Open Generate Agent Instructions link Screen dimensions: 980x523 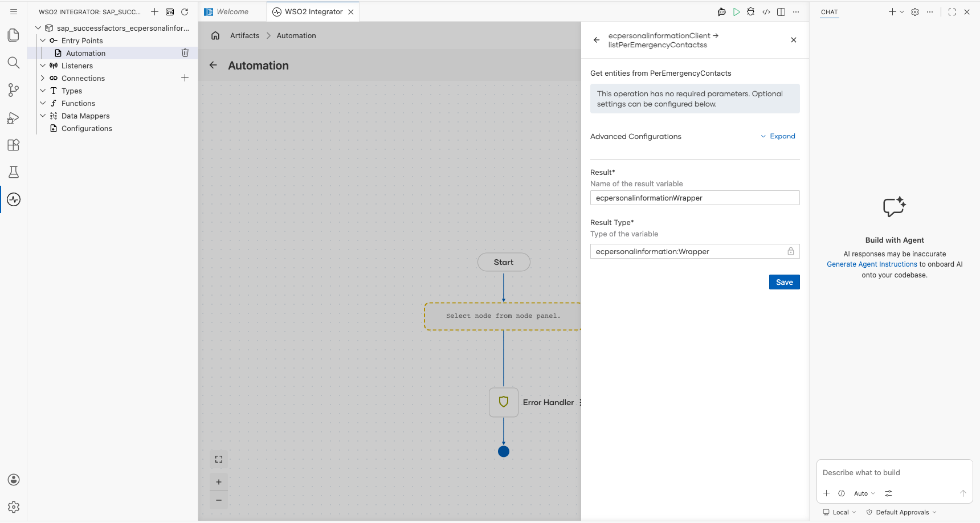point(872,264)
